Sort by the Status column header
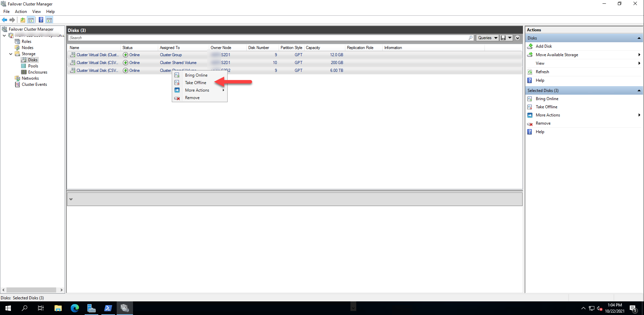644x315 pixels. pyautogui.click(x=139, y=48)
